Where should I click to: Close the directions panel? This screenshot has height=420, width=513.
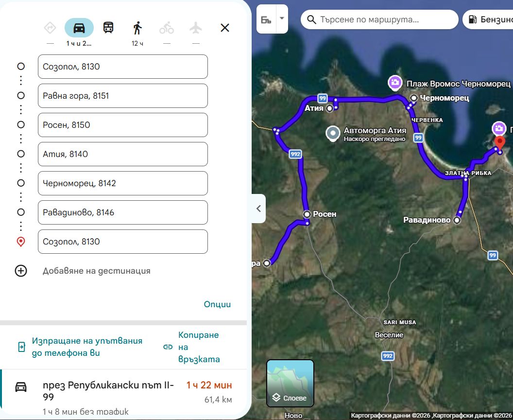point(225,28)
